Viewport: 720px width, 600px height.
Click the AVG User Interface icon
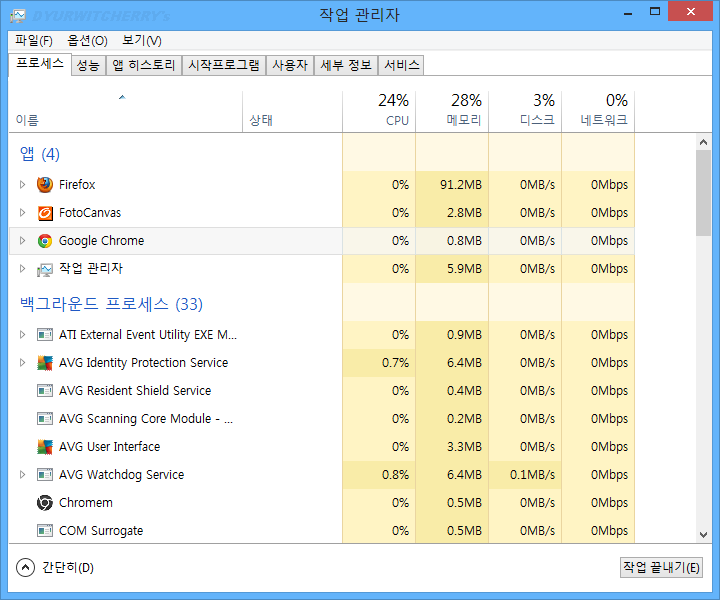tap(44, 447)
